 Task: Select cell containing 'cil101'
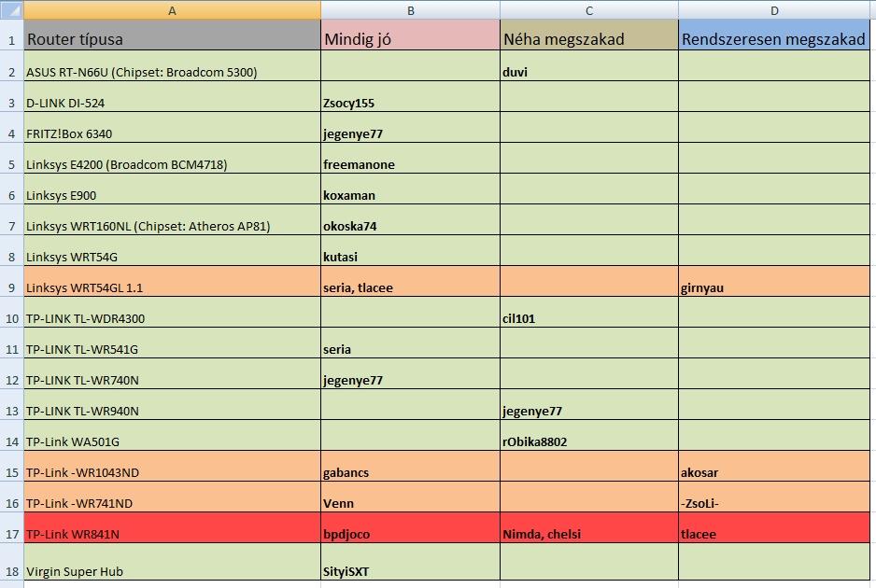(589, 312)
